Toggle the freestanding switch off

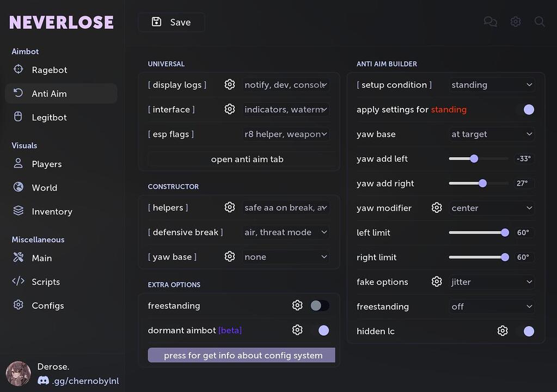(320, 305)
